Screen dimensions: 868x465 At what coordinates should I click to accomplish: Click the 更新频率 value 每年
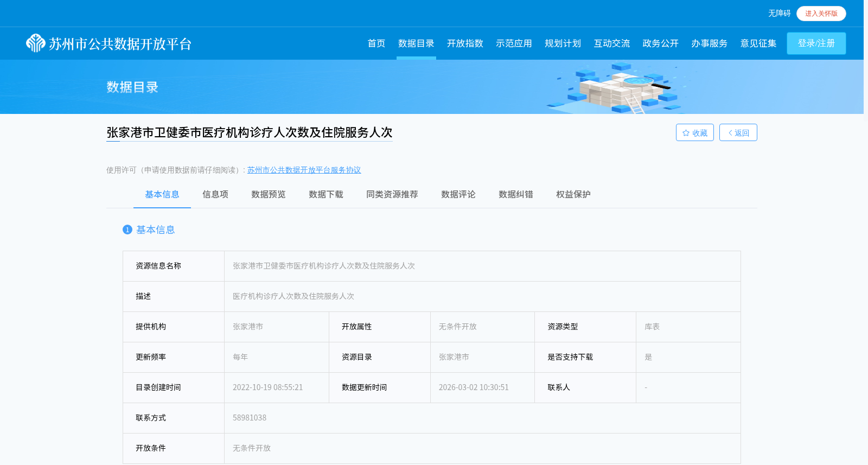click(240, 357)
